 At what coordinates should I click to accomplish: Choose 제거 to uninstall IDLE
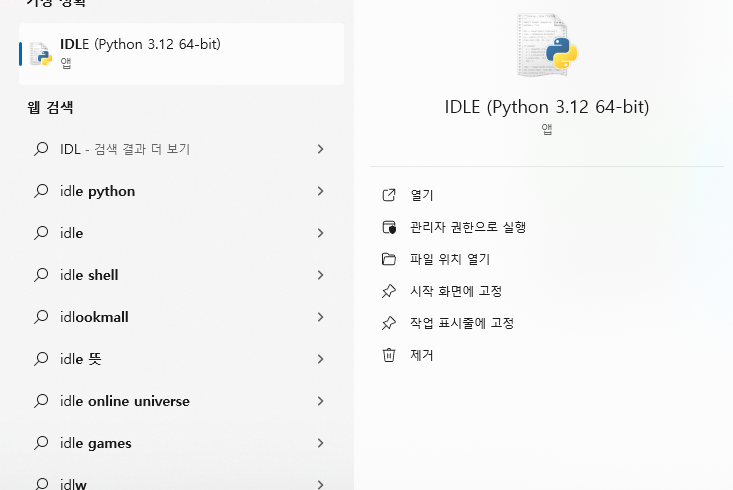pos(422,355)
